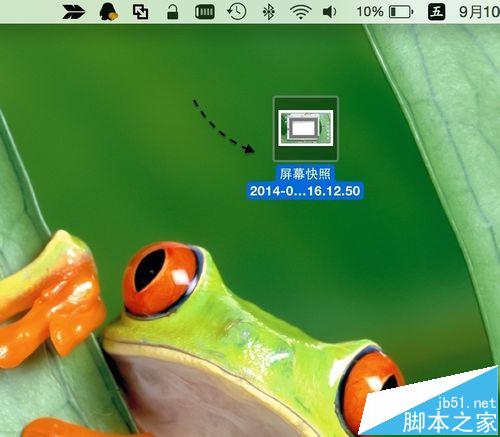Click the overlapping squares VMware icon
The image size is (500, 437).
(x=140, y=12)
